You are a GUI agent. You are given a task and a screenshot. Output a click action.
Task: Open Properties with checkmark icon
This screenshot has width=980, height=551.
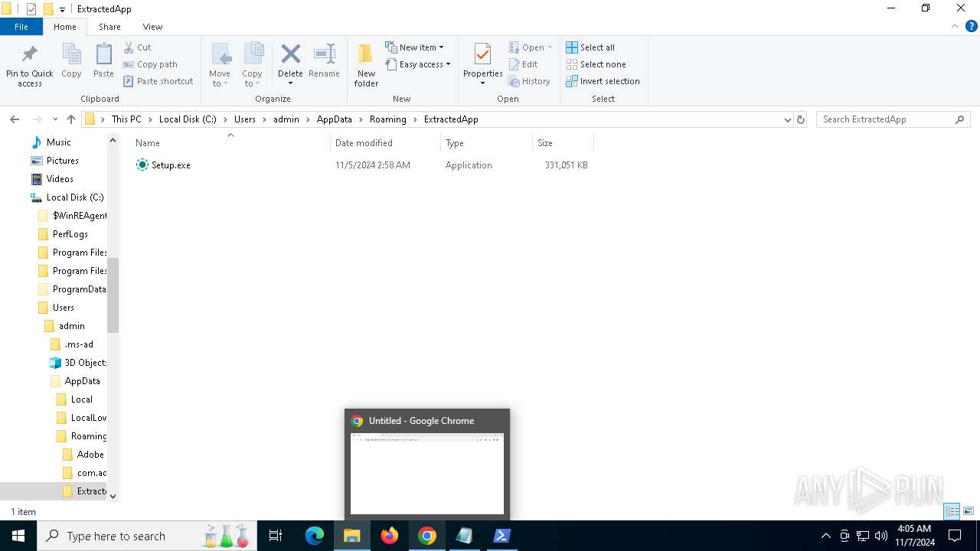(482, 55)
